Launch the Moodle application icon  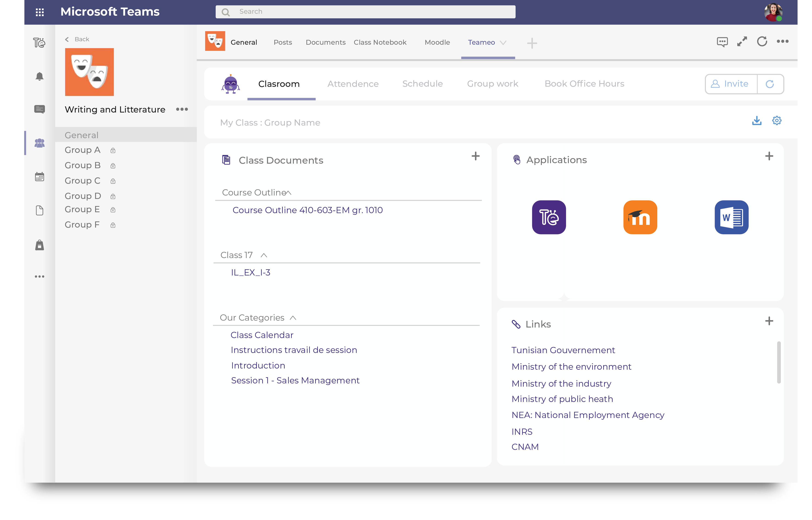[640, 217]
